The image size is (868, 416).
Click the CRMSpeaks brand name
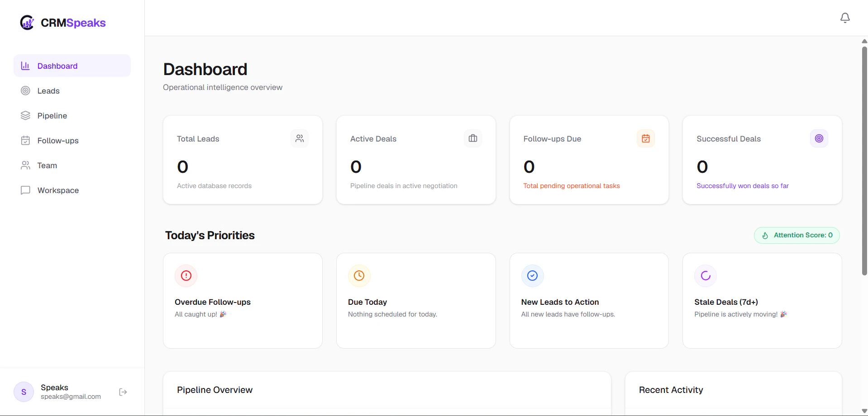pyautogui.click(x=73, y=23)
